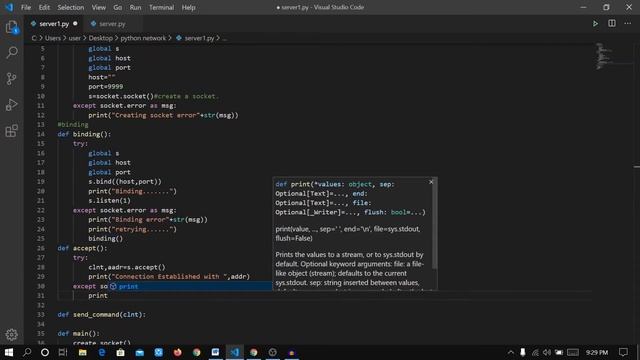Click the minimap code overview
640x360 pixels.
603,56
